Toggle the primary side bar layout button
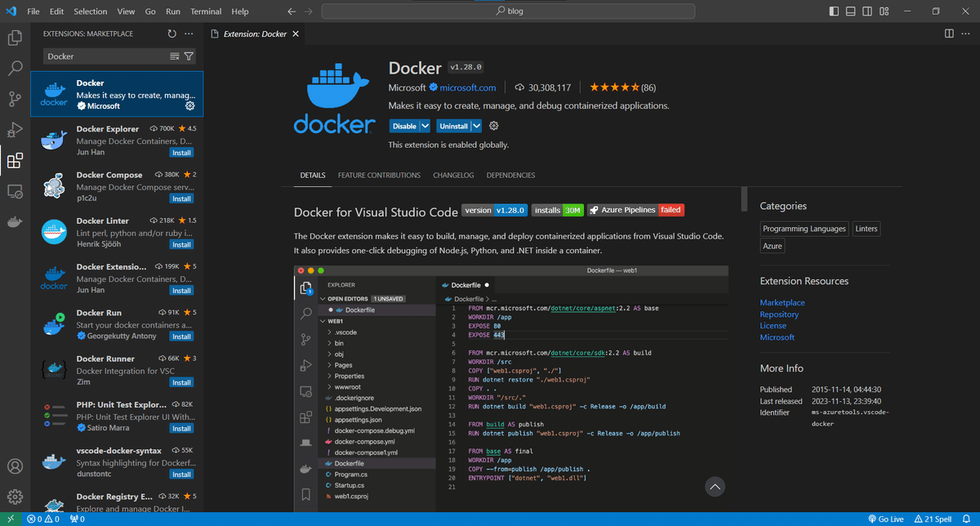This screenshot has width=980, height=526. pyautogui.click(x=834, y=11)
